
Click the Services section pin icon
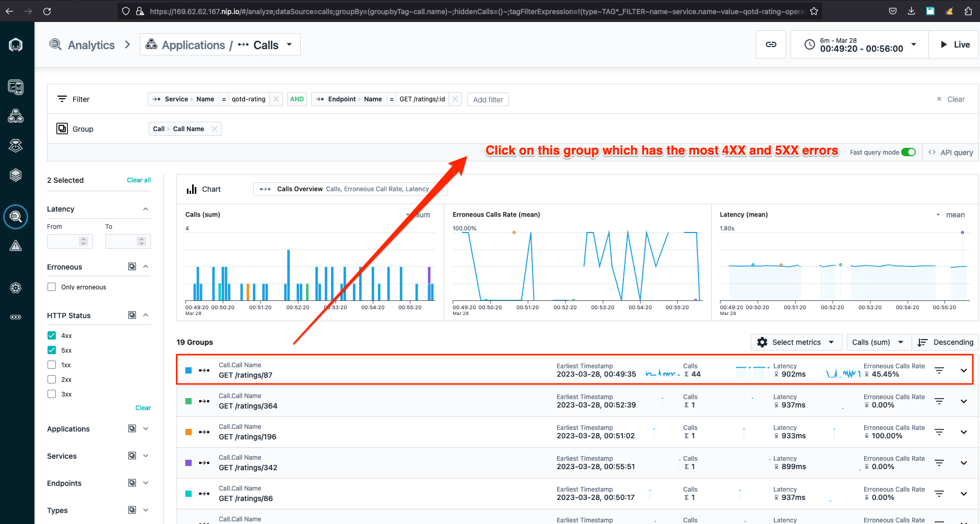pyautogui.click(x=132, y=456)
